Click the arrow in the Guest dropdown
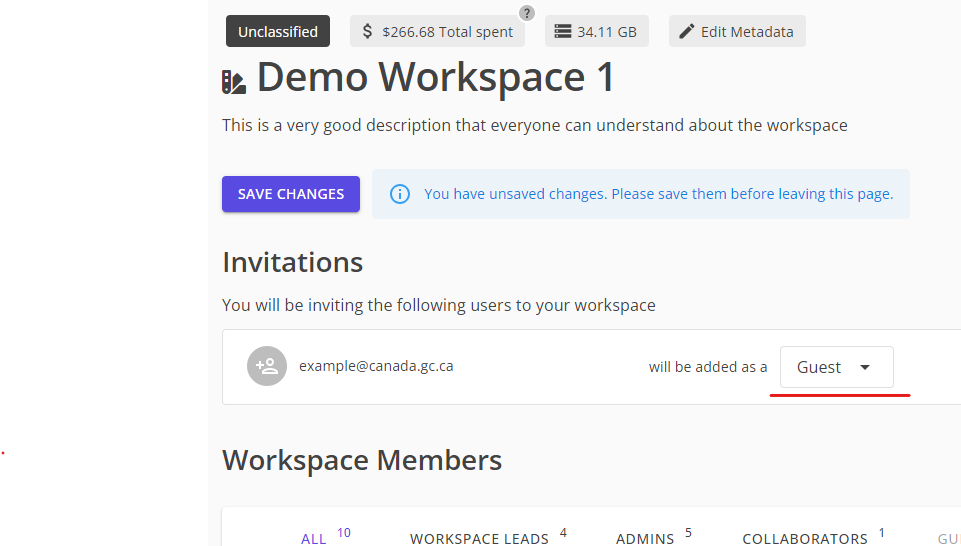 (x=865, y=367)
